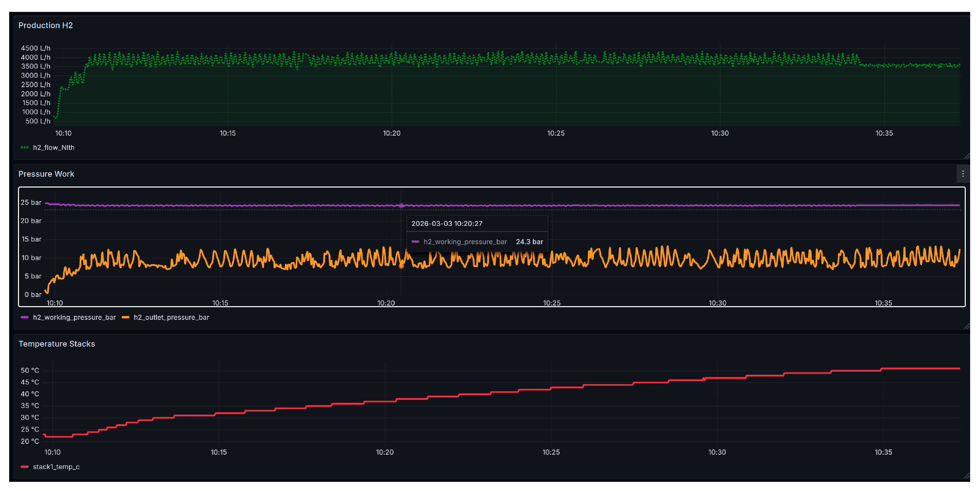Toggle the stack1_temp_c legend series
The height and width of the screenshot is (491, 980).
(56, 467)
